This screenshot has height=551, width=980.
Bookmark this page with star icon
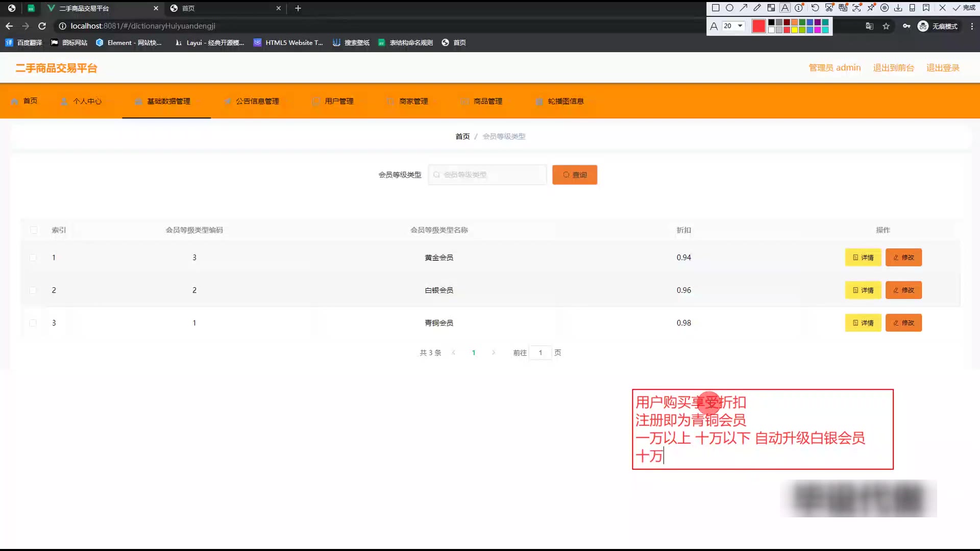pyautogui.click(x=886, y=26)
